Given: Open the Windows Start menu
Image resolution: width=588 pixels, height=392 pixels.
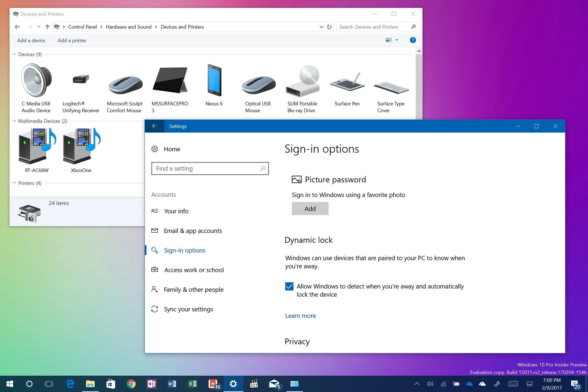Looking at the screenshot, I should pyautogui.click(x=9, y=384).
